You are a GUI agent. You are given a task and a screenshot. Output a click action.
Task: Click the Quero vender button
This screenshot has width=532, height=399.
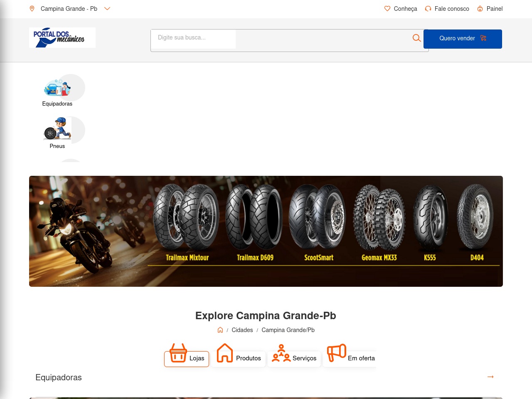point(463,39)
